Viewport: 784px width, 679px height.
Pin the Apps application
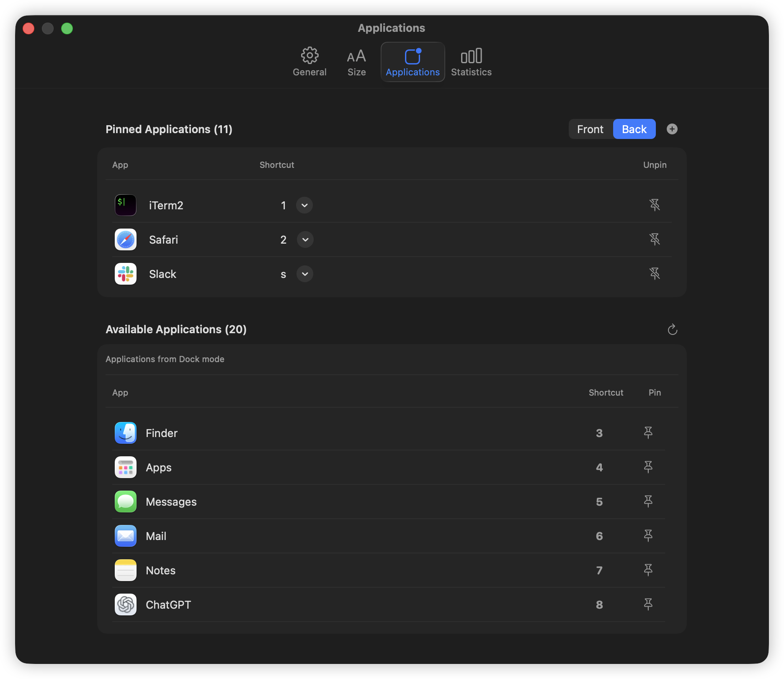[x=648, y=467]
